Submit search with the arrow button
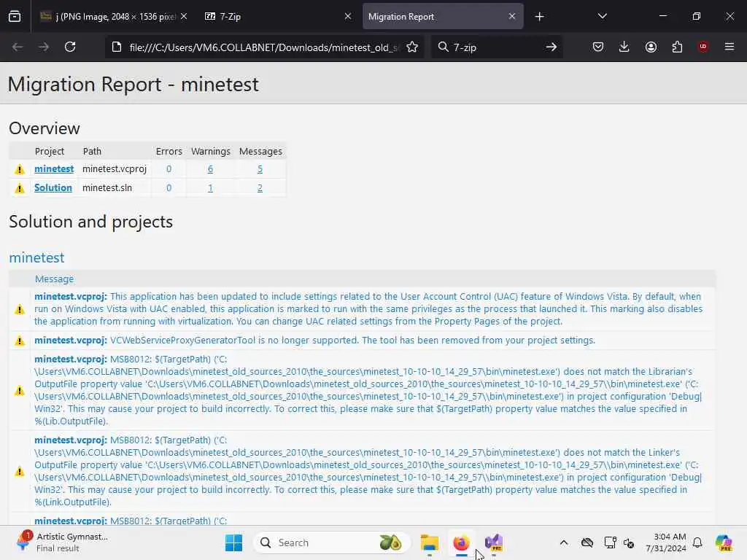The height and width of the screenshot is (560, 747). (x=551, y=47)
